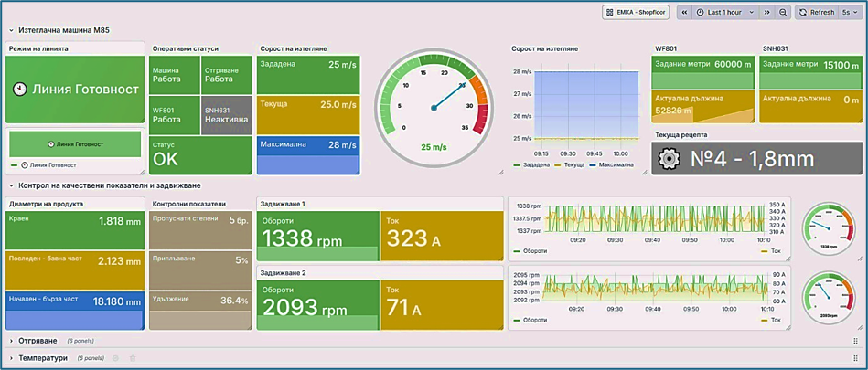This screenshot has height=370, width=868.
Task: Click the dashboard grid icon beside EMKA - Shopfloor
Action: [x=609, y=12]
